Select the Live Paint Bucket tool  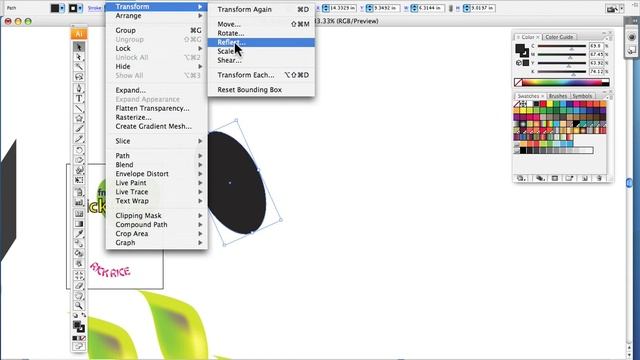79,253
